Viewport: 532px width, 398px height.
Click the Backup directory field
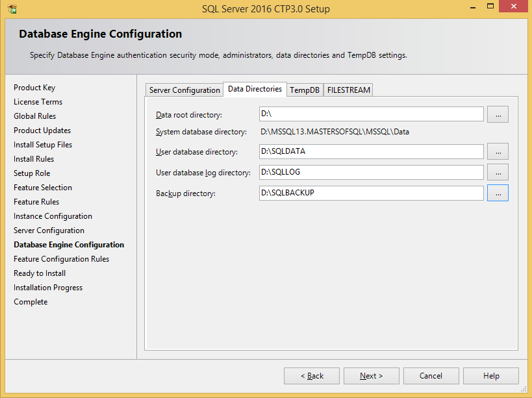(x=371, y=193)
